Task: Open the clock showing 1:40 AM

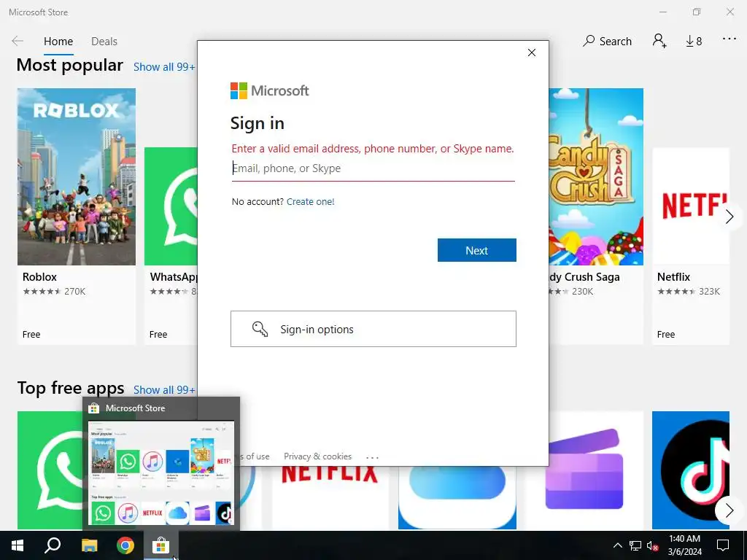Action: point(684,545)
